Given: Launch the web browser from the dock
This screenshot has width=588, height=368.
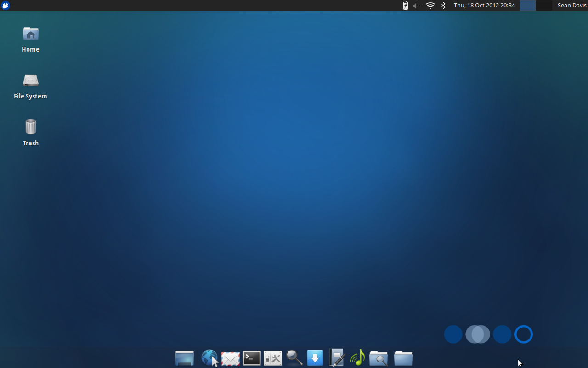Looking at the screenshot, I should (x=209, y=358).
